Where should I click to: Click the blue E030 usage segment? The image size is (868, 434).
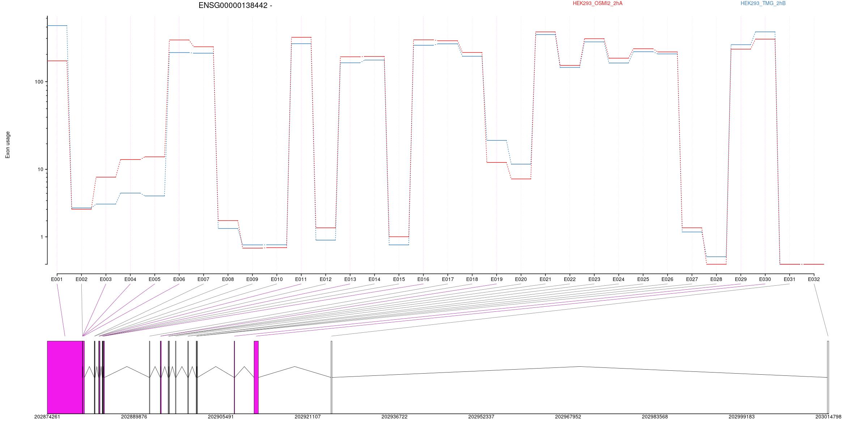tap(765, 32)
